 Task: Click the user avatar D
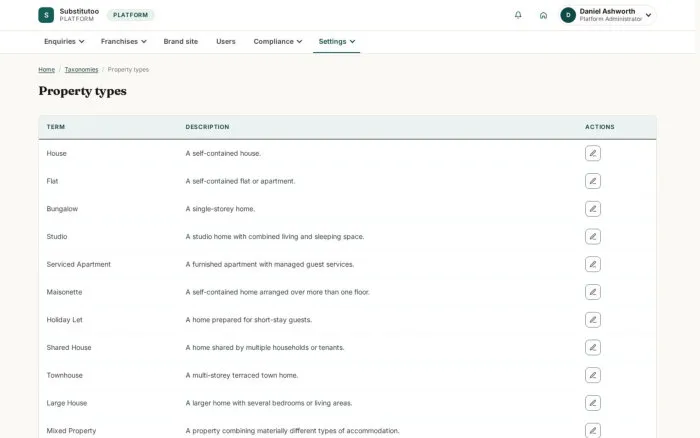[568, 15]
